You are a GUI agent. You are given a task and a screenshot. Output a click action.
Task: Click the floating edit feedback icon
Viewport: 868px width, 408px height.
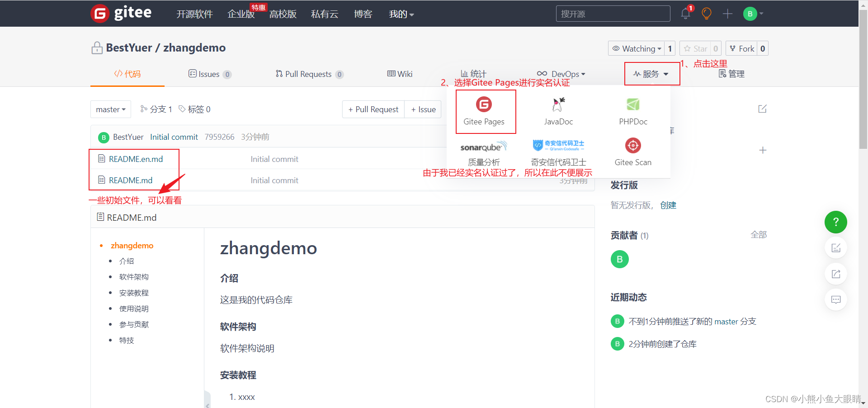pos(835,248)
